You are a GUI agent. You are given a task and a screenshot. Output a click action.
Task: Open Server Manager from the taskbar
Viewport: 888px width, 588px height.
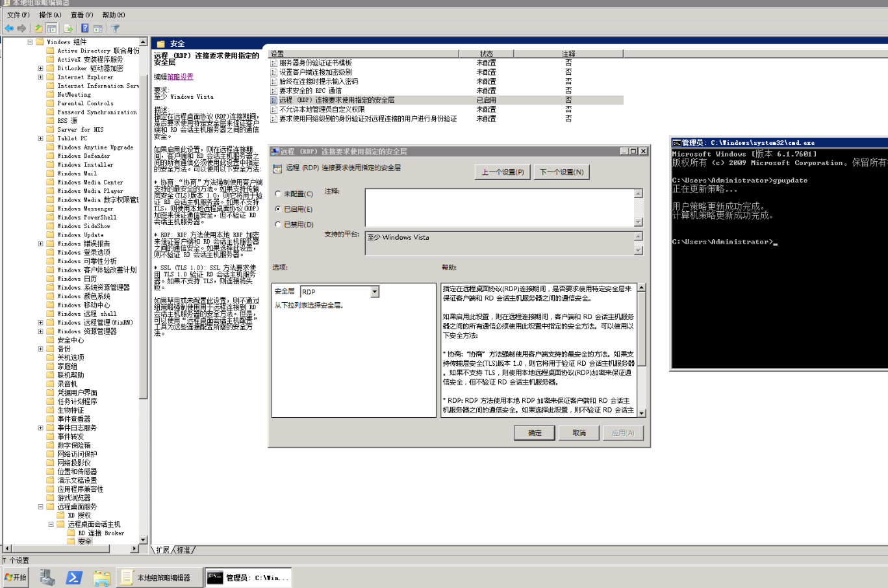[x=47, y=577]
